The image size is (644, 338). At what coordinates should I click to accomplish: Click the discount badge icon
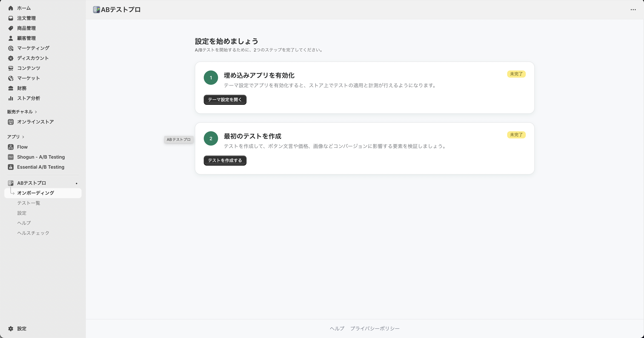pos(11,58)
